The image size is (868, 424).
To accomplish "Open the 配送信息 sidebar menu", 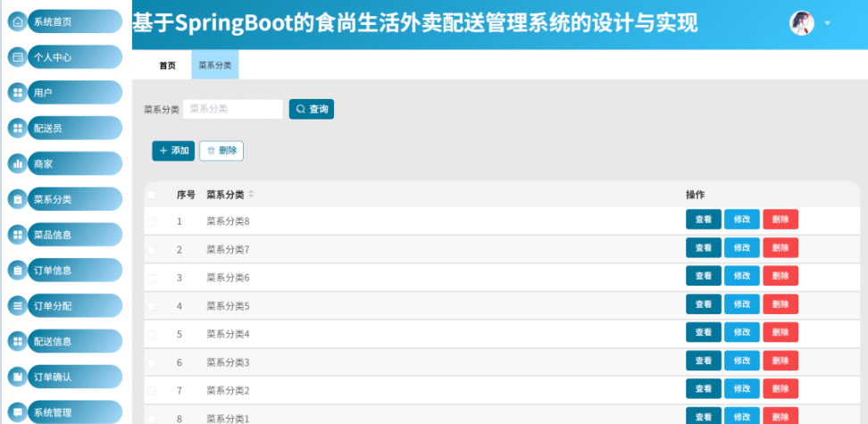I will click(75, 342).
